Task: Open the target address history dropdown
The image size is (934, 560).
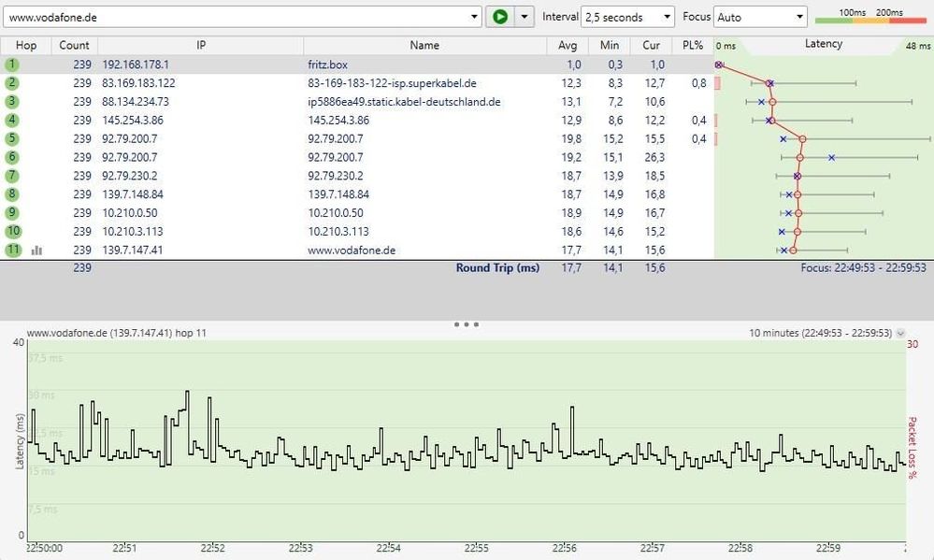Action: tap(474, 17)
